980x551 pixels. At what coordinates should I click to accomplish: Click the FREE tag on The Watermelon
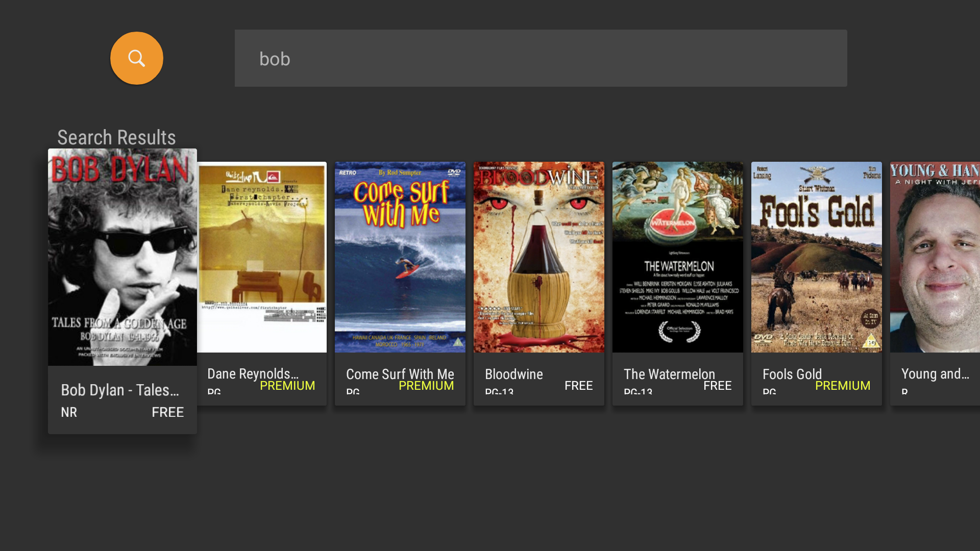[717, 385]
